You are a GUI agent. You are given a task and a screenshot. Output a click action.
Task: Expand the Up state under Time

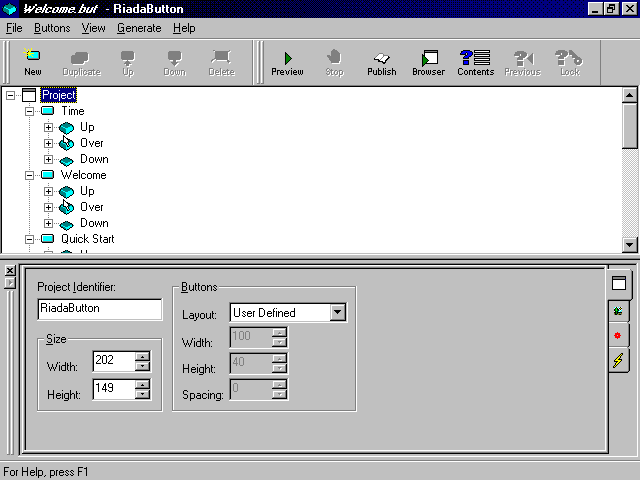pyautogui.click(x=48, y=127)
